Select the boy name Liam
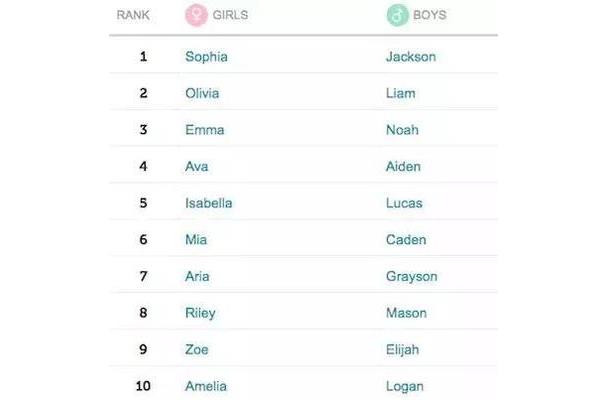 pyautogui.click(x=400, y=93)
